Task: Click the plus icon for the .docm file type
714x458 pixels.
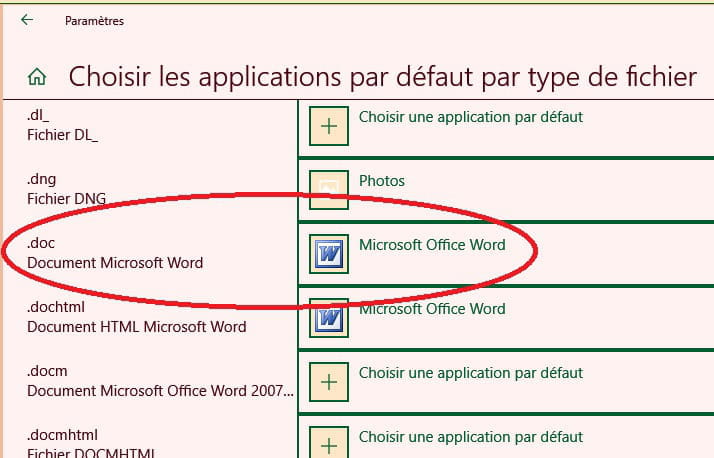Action: [x=329, y=382]
